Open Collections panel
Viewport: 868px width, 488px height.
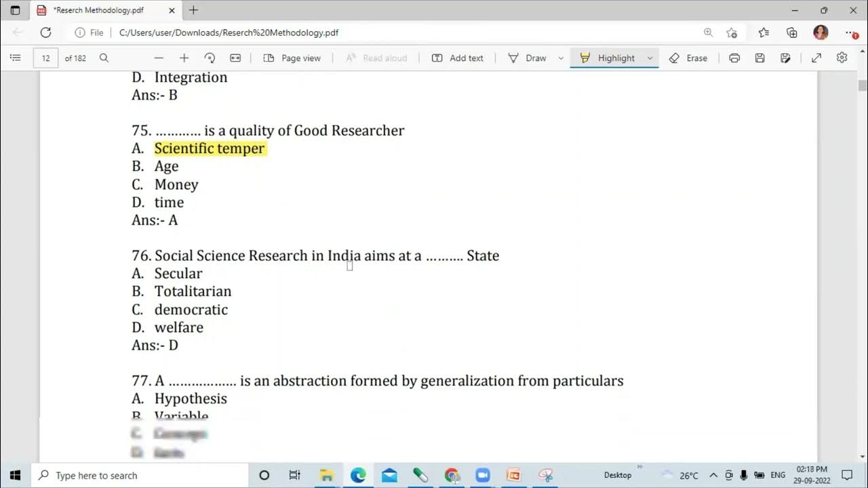791,33
